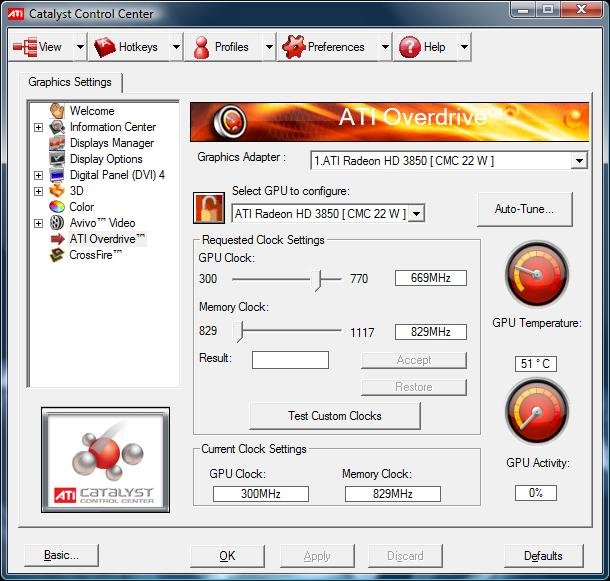
Task: Open Display Options in the tree
Action: 106,159
